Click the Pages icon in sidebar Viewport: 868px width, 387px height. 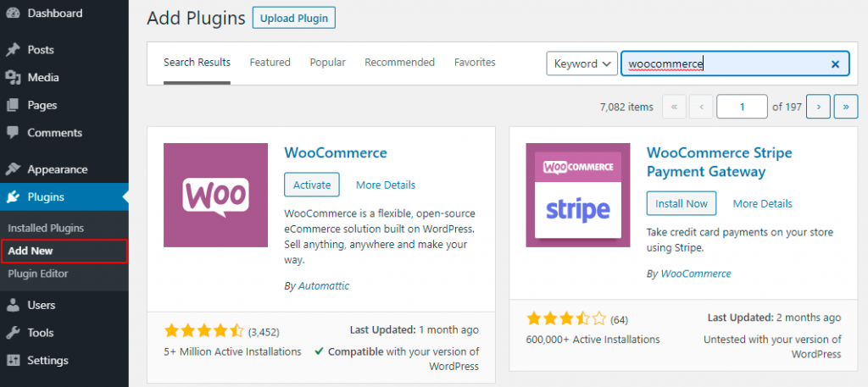click(x=13, y=105)
